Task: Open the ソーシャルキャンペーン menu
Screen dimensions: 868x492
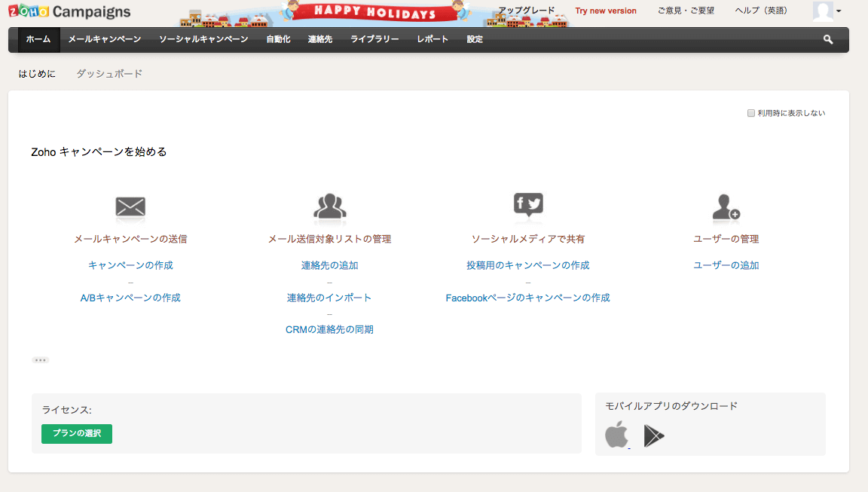Action: click(x=203, y=39)
